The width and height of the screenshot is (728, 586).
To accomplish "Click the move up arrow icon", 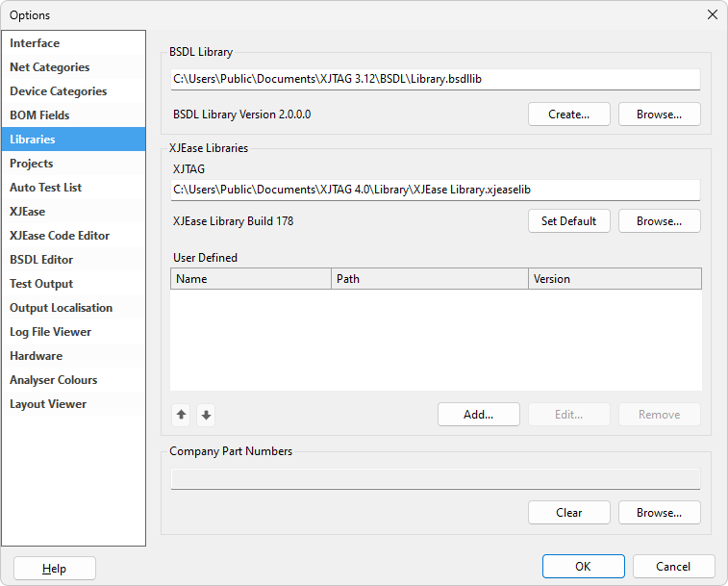I will (181, 416).
